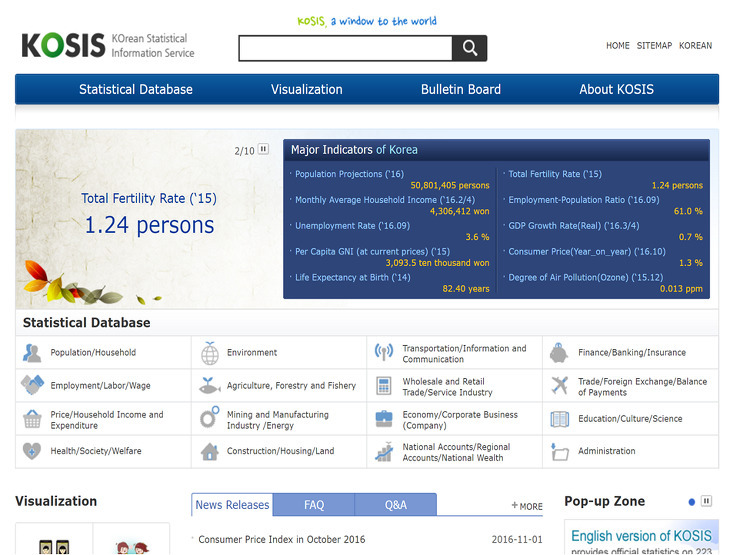Click the magnifier search button
Viewport: 740px width, 555px height.
click(x=469, y=48)
